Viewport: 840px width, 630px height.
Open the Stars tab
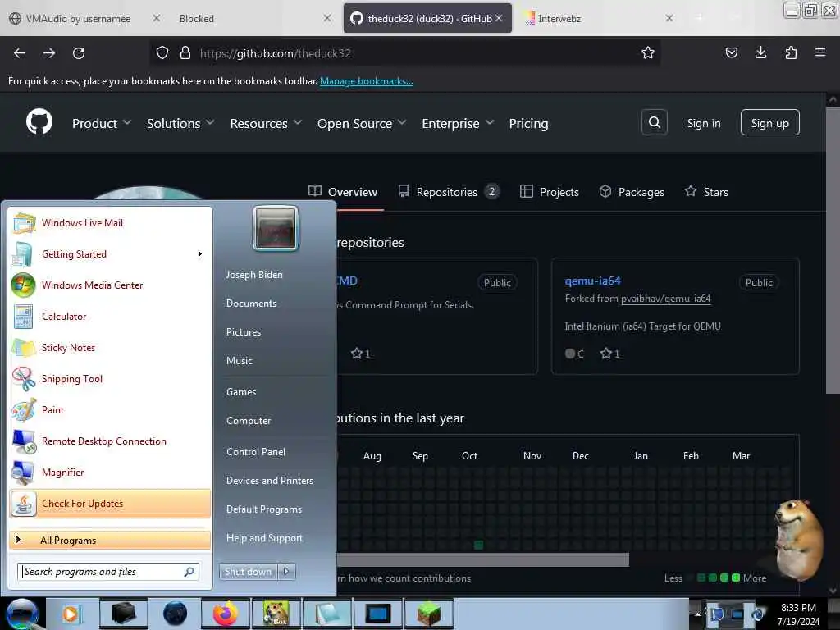[x=706, y=192]
